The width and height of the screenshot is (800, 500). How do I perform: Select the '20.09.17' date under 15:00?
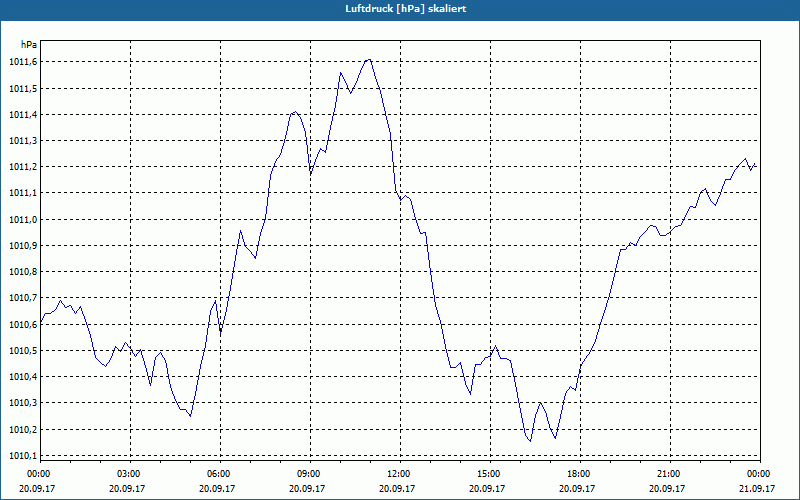point(488,488)
